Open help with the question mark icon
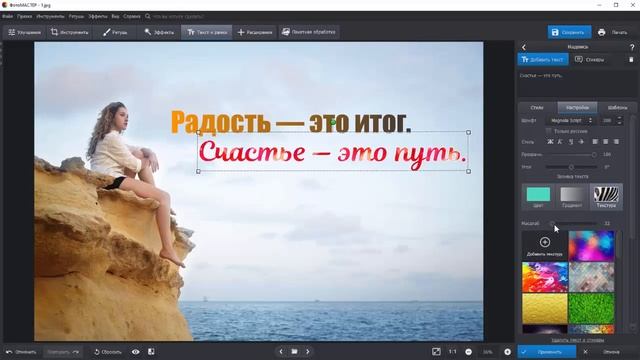Viewport: 640px width, 360px height. click(632, 47)
